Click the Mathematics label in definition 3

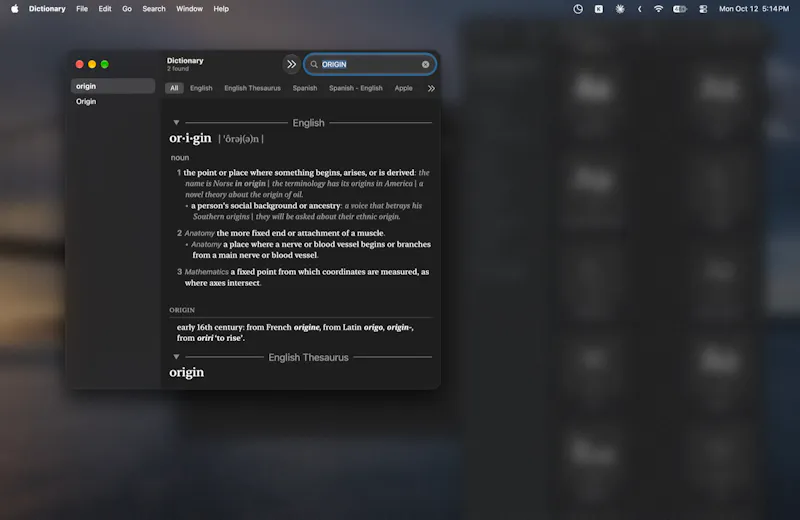206,272
